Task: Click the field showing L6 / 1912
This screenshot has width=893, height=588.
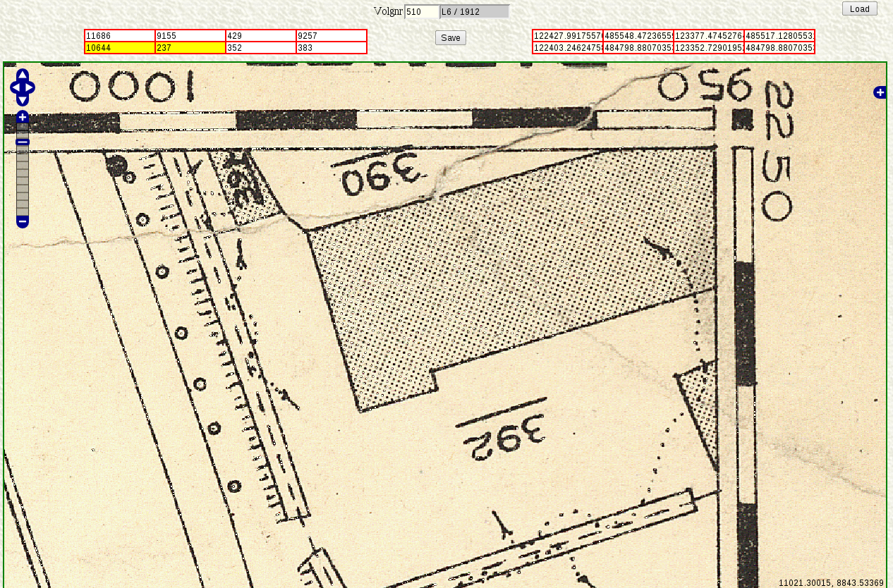Action: (475, 11)
